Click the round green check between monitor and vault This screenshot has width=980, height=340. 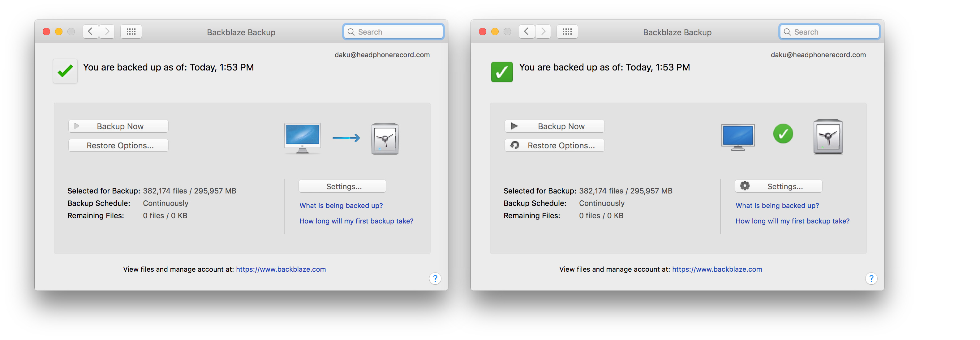click(783, 134)
